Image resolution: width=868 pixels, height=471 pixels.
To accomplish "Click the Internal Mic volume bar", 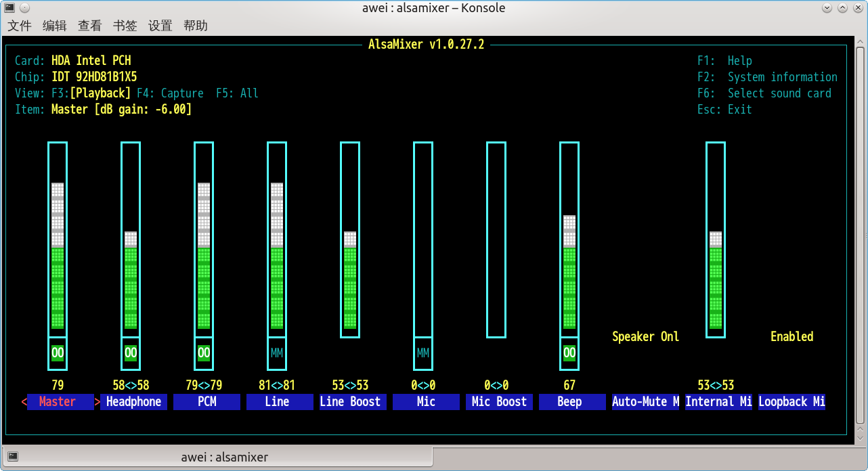I will (x=716, y=240).
